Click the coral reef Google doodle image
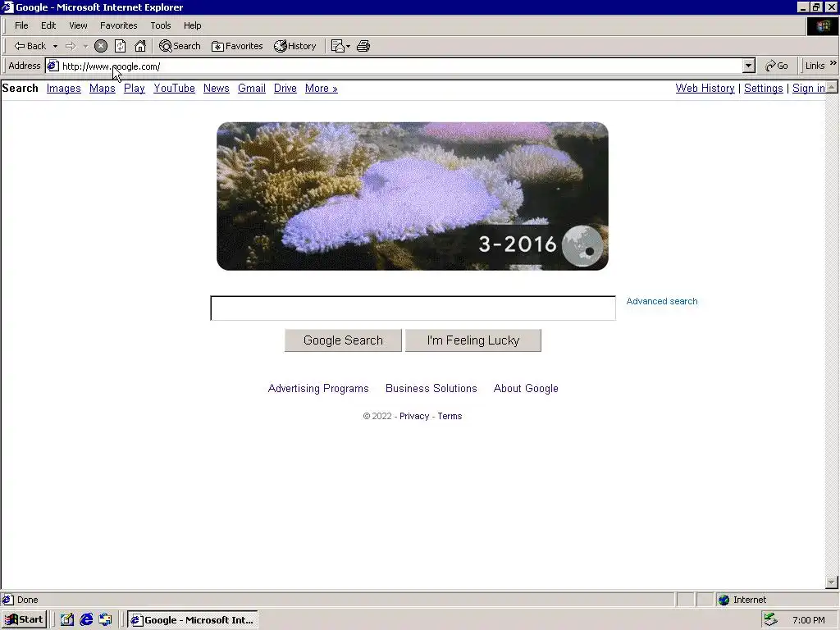The image size is (840, 630). tap(413, 196)
